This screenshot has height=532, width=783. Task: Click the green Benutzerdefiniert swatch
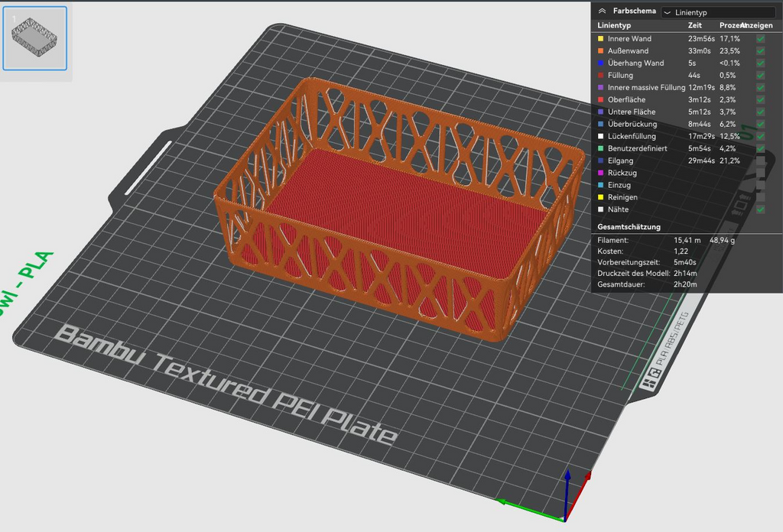601,148
